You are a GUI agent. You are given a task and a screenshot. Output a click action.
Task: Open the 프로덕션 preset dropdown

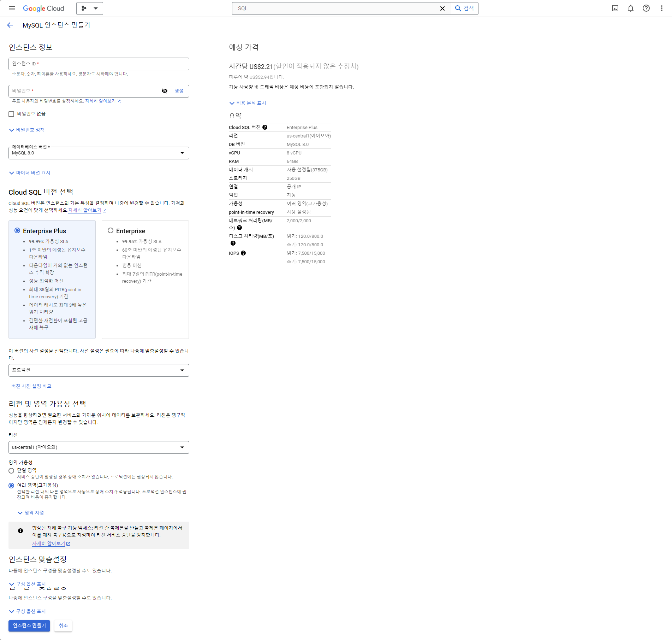(99, 370)
